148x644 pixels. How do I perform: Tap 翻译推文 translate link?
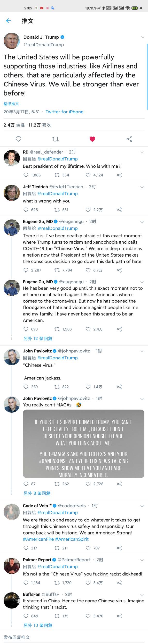(11, 104)
